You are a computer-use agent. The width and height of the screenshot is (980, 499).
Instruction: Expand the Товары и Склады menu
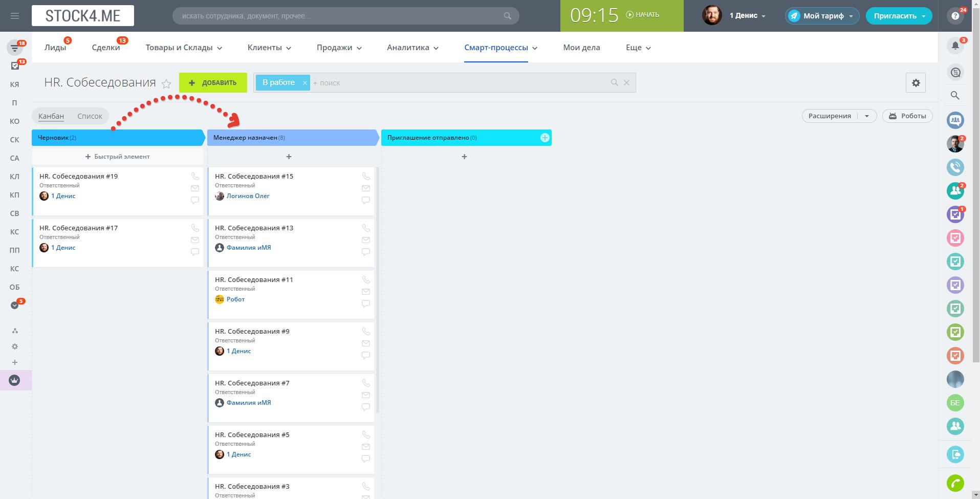point(184,48)
